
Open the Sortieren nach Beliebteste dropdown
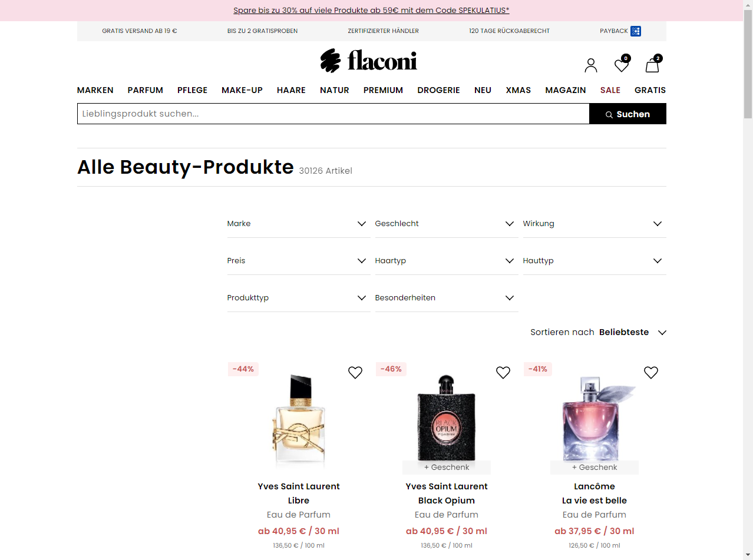[x=599, y=332]
